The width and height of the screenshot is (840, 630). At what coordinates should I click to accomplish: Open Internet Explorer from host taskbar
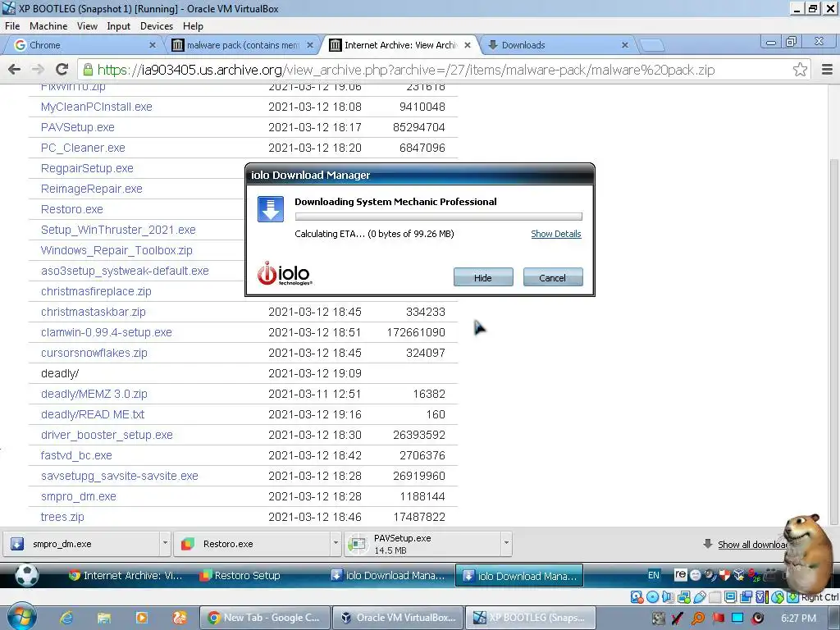point(66,618)
